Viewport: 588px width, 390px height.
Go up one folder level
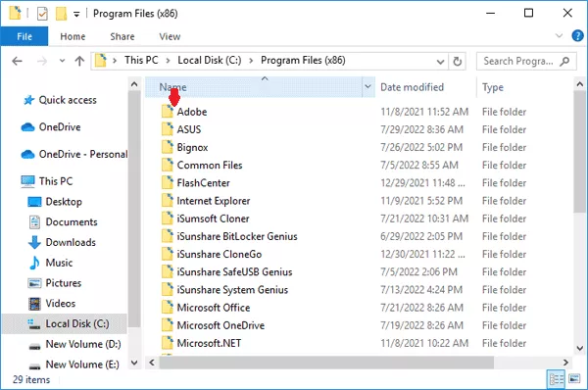[79, 61]
